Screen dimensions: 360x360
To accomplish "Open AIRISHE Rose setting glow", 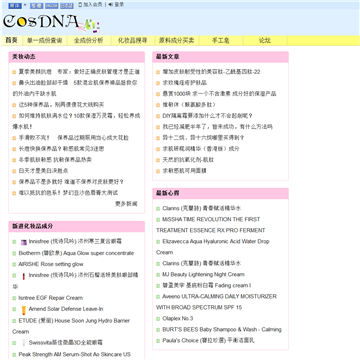I will click(x=51, y=264).
